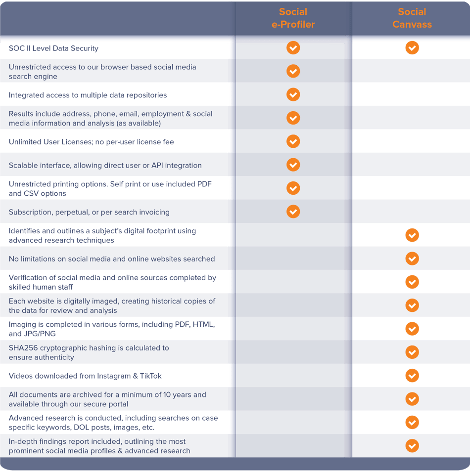Screen dimensions: 470x476
Task: Click the Social Canvass checkmark for SOC II security
Action: 412,48
